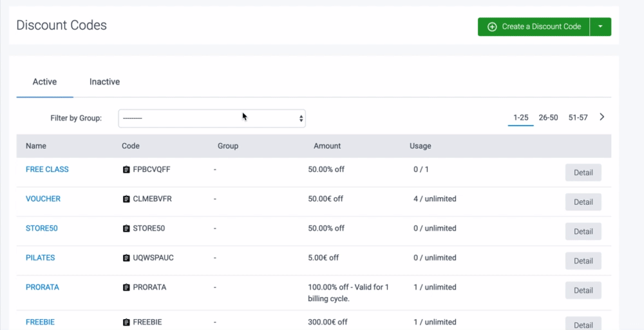Show Detail for PRORATA discount
The image size is (644, 330).
click(x=583, y=291)
